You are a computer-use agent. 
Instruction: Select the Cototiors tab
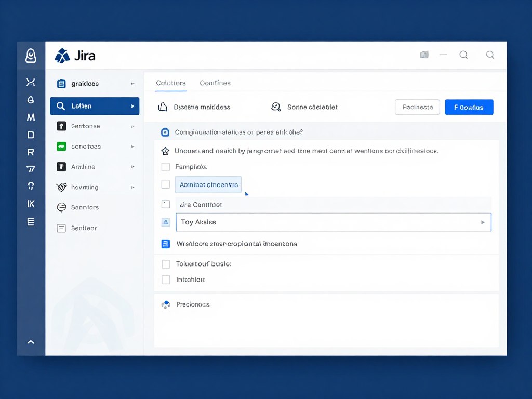point(171,83)
